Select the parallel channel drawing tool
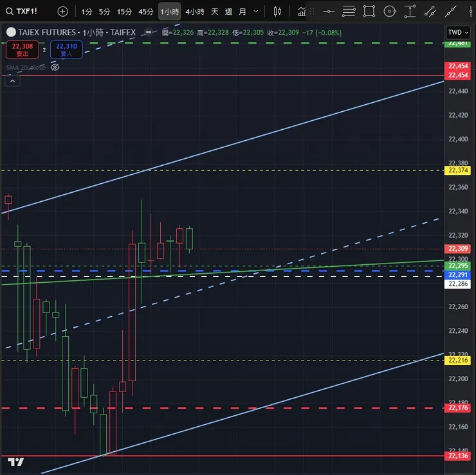Viewport: 476px width, 475px height. coord(430,12)
